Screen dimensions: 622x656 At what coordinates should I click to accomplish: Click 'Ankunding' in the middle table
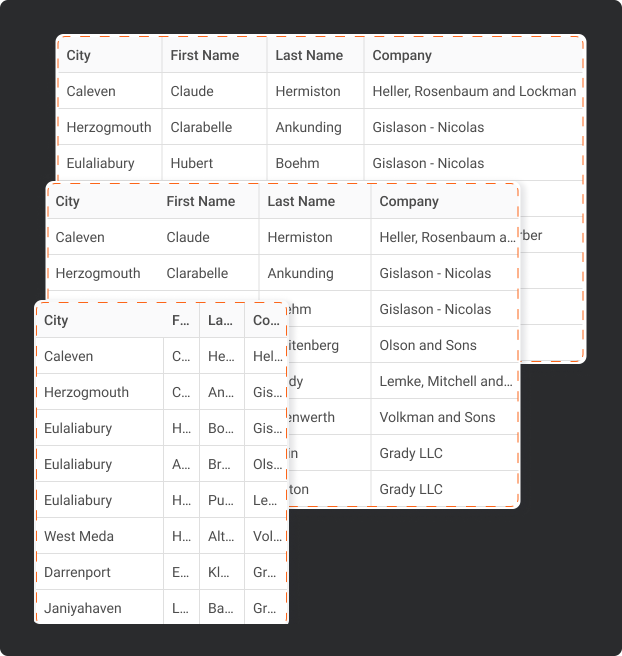[300, 273]
